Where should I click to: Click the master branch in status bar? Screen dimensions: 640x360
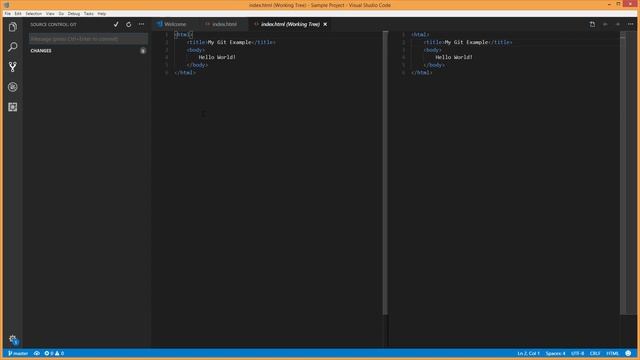pos(18,353)
